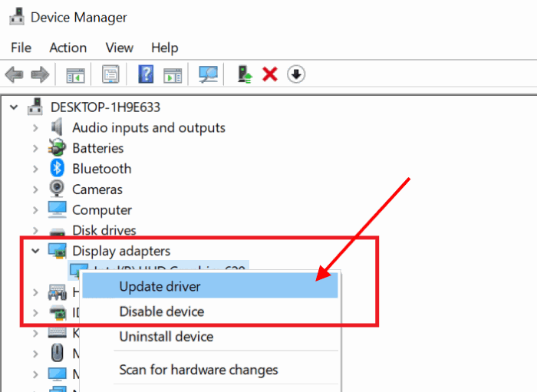Select the Disk drives label
537x392 pixels.
(104, 230)
